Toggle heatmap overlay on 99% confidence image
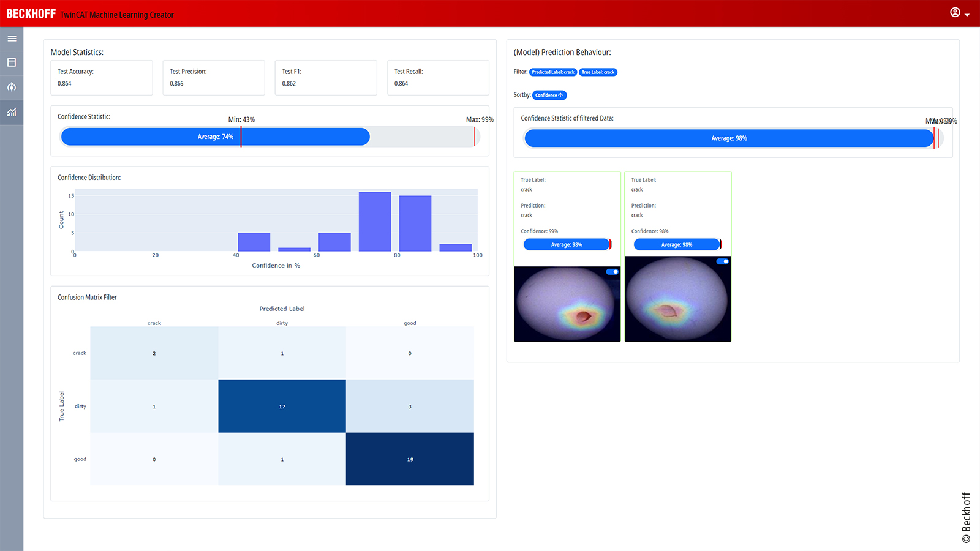Screen dimensions: 980x551 pyautogui.click(x=612, y=272)
